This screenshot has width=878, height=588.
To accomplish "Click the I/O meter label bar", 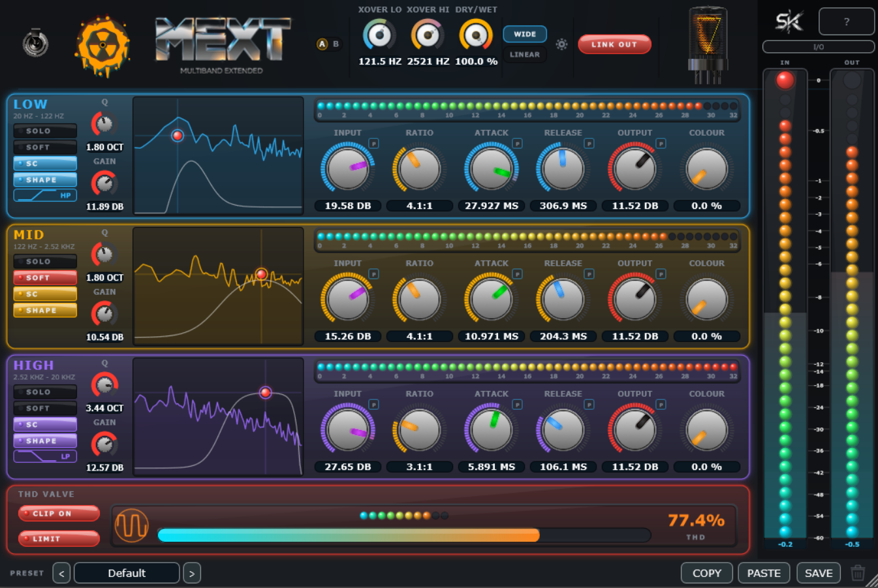I will [x=819, y=47].
